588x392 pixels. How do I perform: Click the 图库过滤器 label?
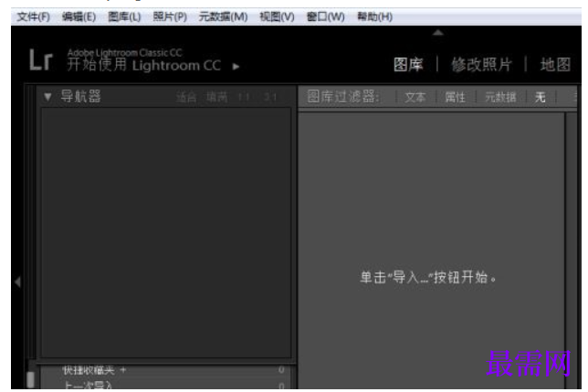tap(343, 97)
